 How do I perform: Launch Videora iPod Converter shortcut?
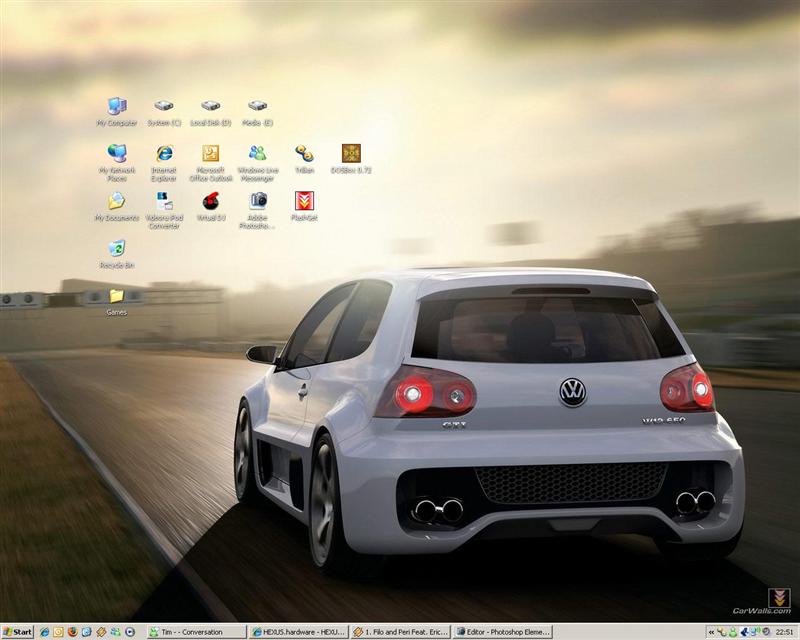coord(164,210)
